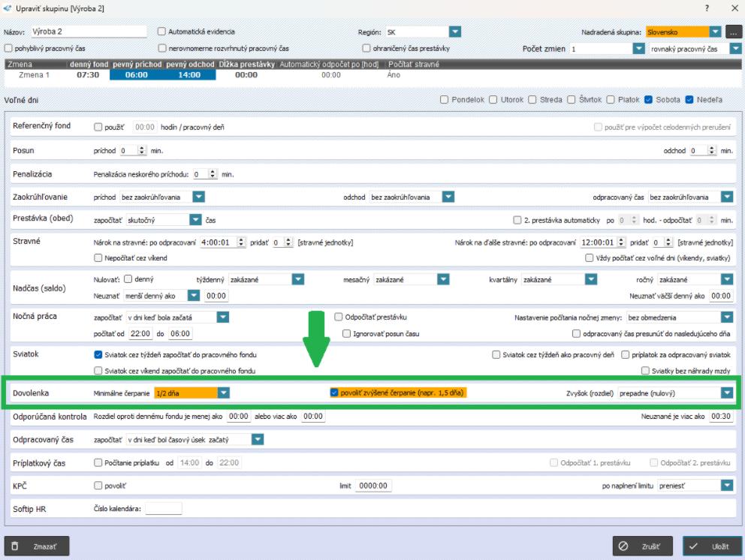Click the Číslo kalendára input field
Image resolution: width=745 pixels, height=560 pixels.
[x=163, y=509]
